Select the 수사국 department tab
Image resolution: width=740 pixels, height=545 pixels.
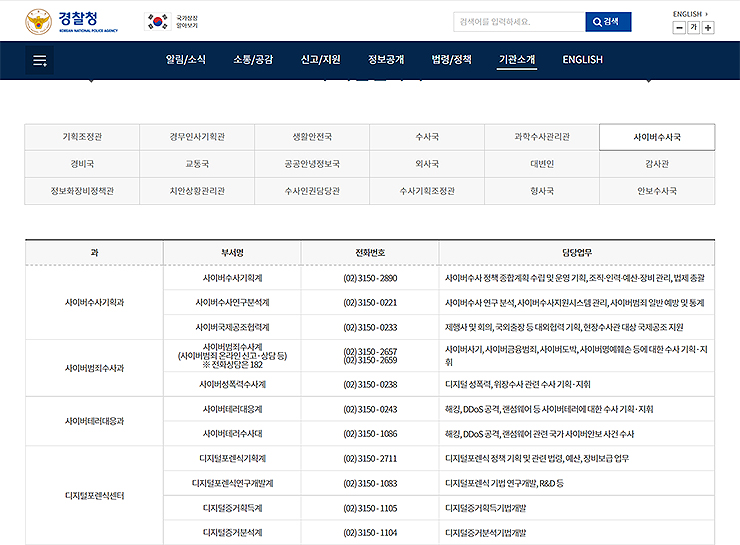click(x=427, y=137)
